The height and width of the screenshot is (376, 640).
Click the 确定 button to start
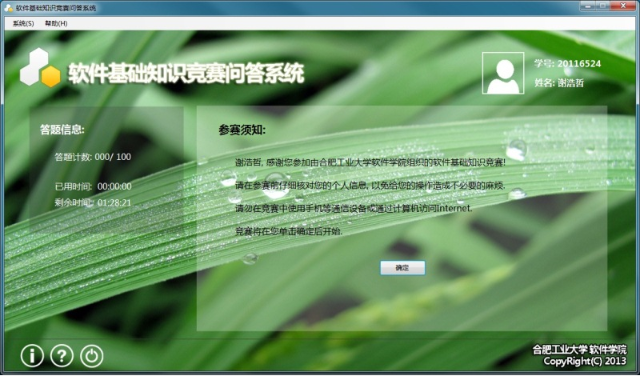click(x=402, y=268)
